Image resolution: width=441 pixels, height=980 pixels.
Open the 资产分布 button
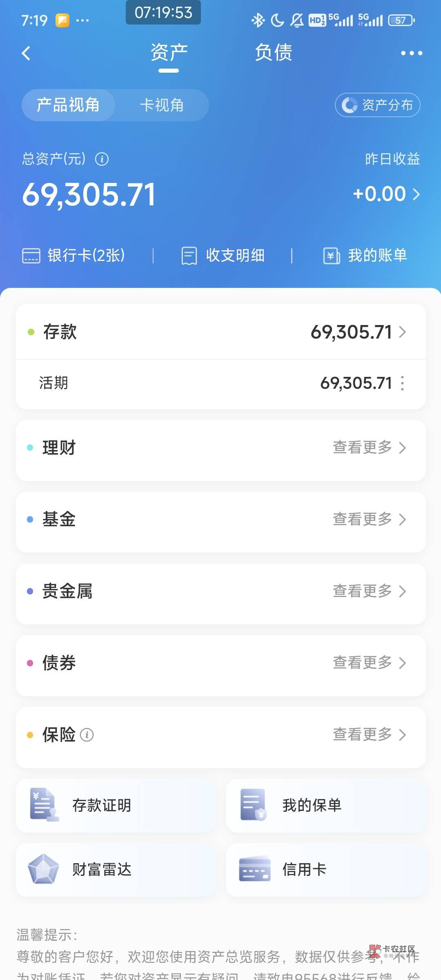click(x=377, y=105)
